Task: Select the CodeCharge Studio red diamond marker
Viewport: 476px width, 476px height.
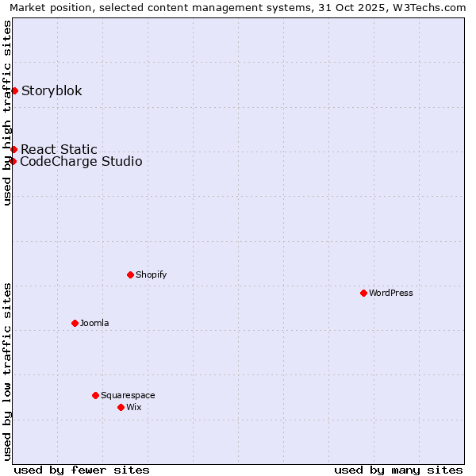Action: click(13, 161)
